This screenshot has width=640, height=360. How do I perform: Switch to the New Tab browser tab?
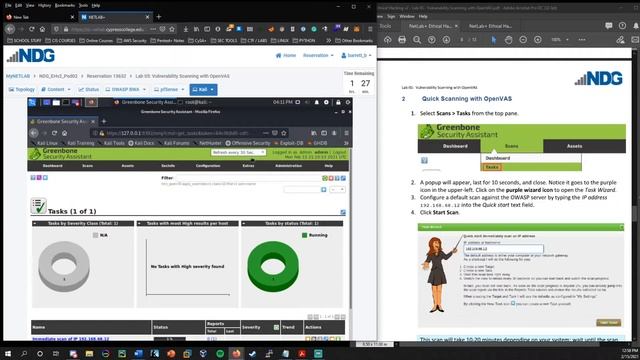coord(40,17)
